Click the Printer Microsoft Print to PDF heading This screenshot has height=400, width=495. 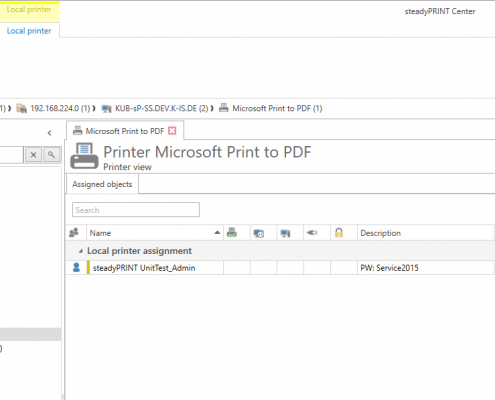[x=207, y=152]
